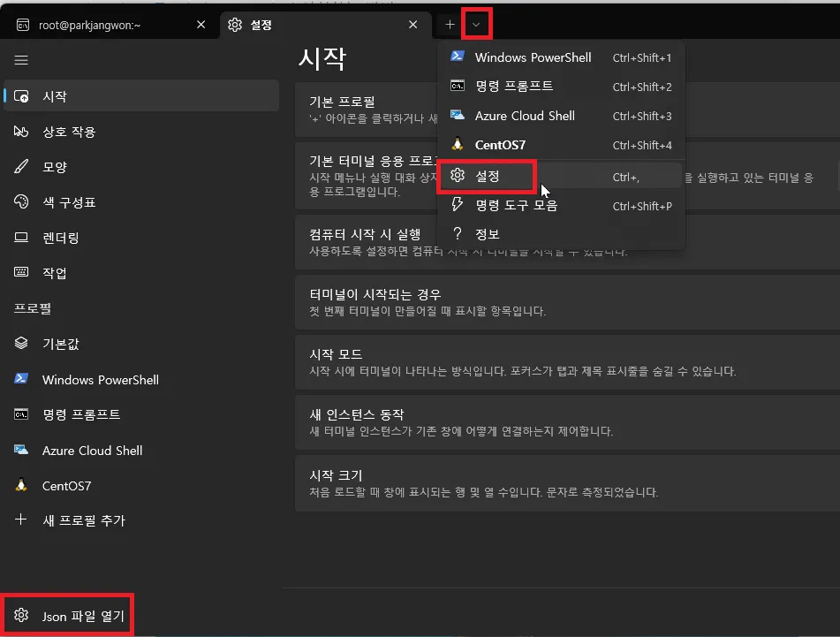Click the 모양 brush icon
Screen dimensions: 840x637
[21, 167]
